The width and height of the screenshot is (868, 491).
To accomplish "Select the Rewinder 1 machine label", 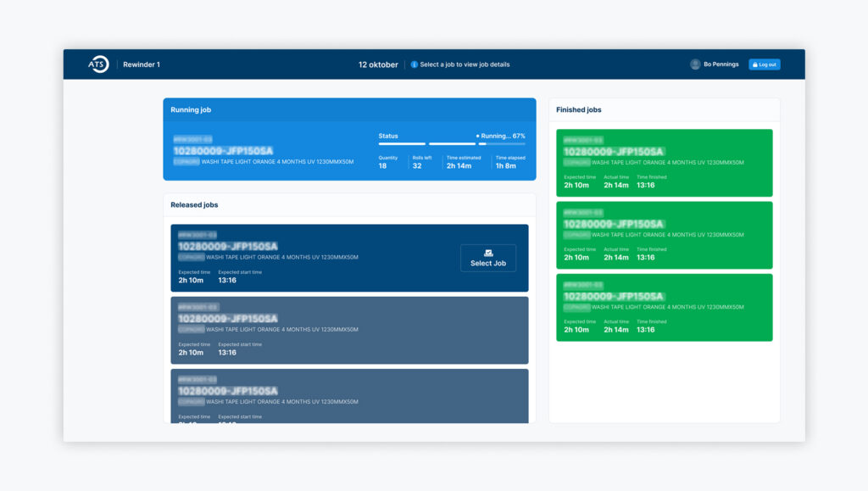I will pyautogui.click(x=142, y=64).
